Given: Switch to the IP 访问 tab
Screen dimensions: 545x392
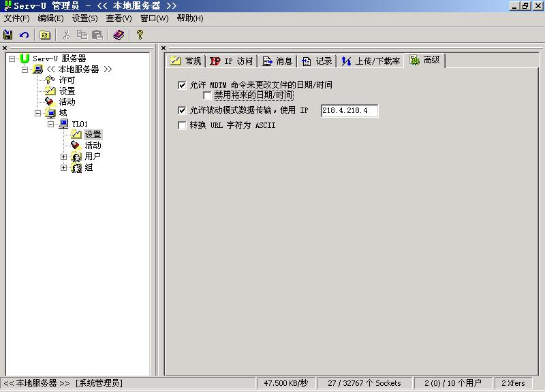Looking at the screenshot, I should pyautogui.click(x=231, y=61).
